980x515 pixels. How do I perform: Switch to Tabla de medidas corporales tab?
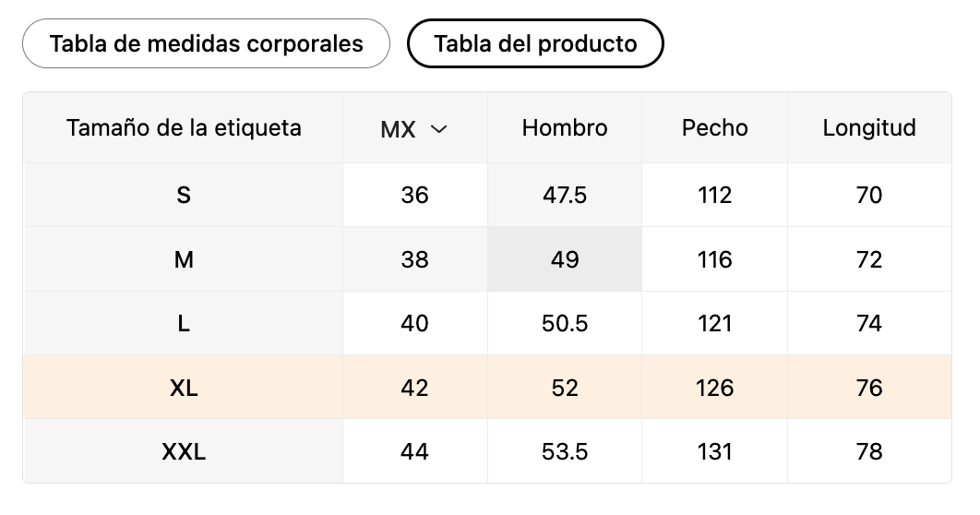click(x=206, y=43)
